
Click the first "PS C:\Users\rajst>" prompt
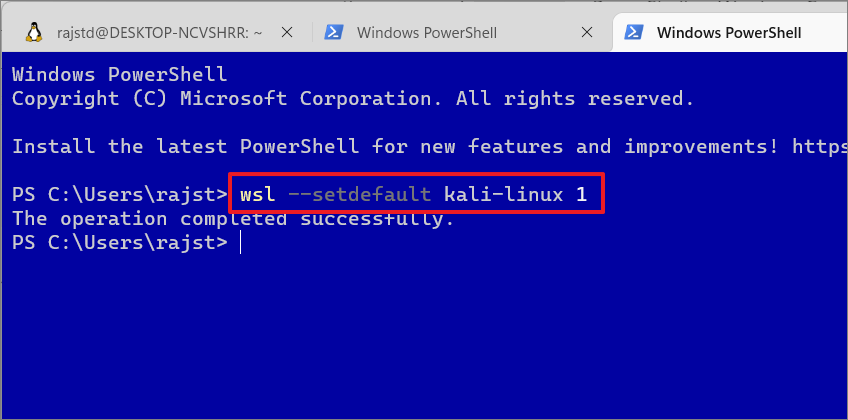120,195
